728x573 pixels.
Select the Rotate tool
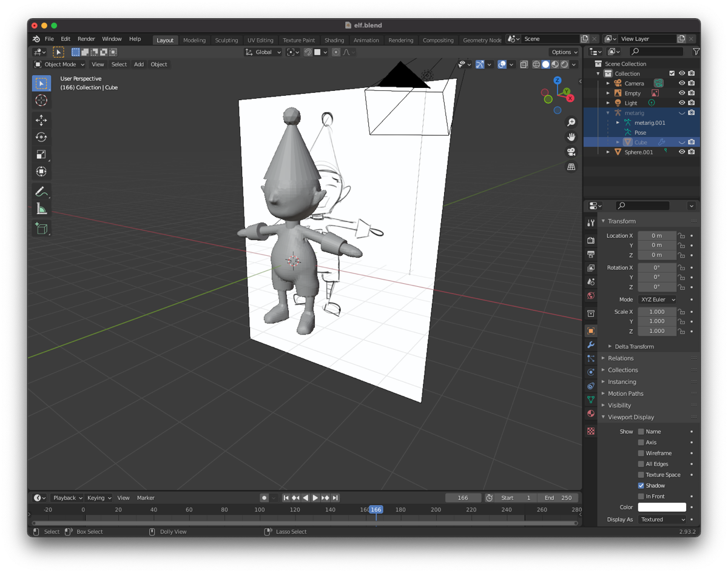tap(41, 137)
